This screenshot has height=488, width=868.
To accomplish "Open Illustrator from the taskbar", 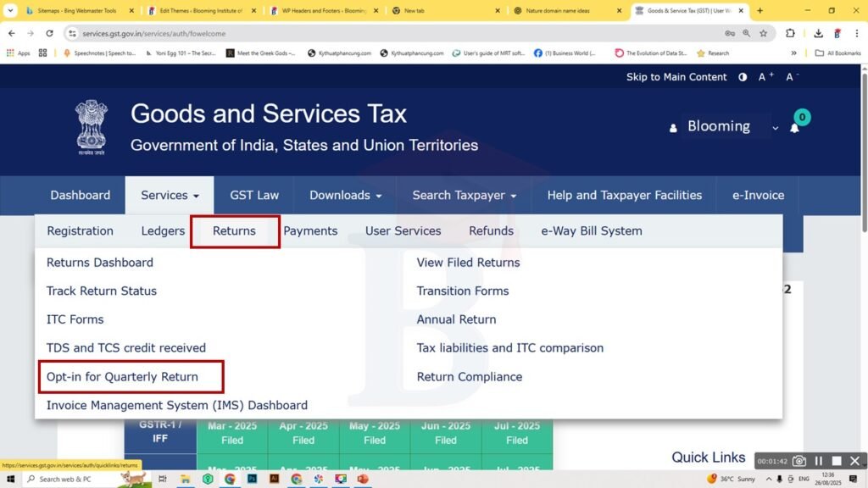I will pyautogui.click(x=274, y=479).
